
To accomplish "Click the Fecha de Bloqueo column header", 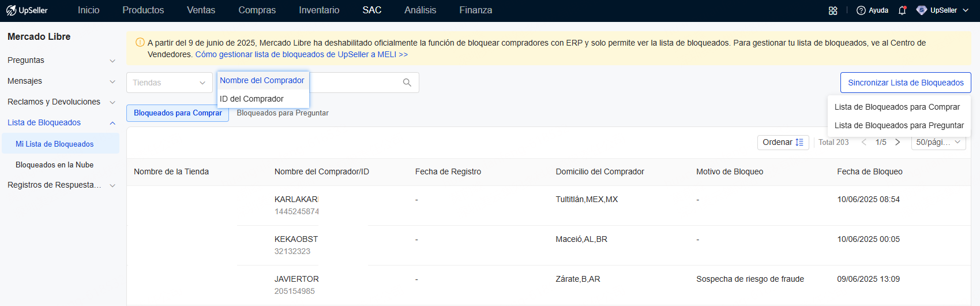I will pos(870,171).
